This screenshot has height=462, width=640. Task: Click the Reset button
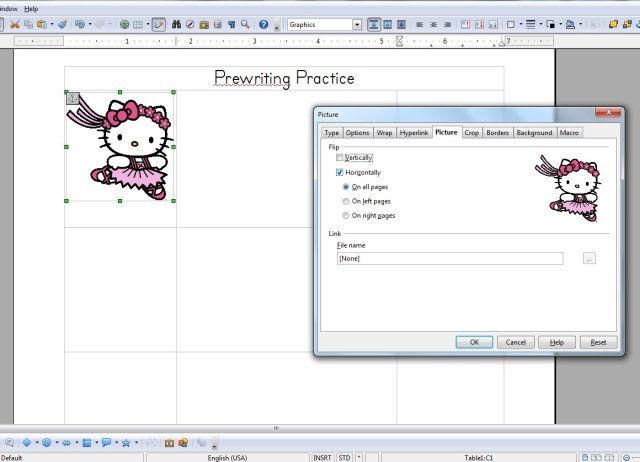(598, 342)
